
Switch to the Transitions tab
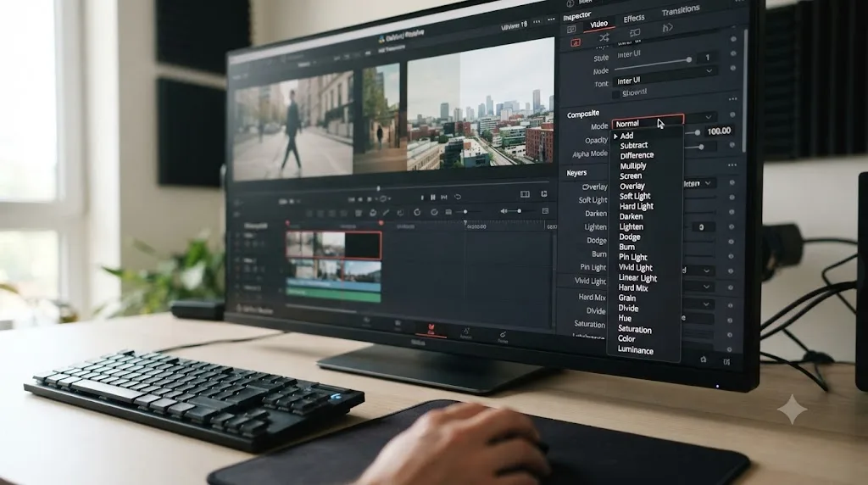[x=681, y=10]
